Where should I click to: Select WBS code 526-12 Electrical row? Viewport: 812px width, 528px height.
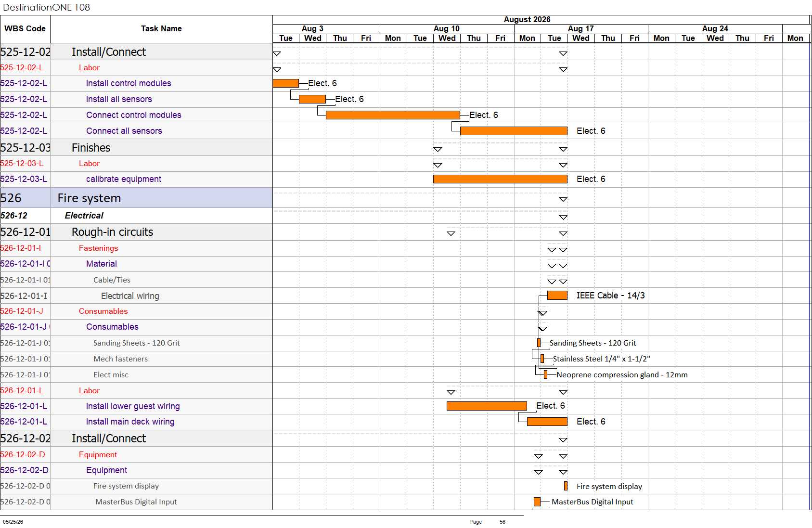tap(136, 216)
